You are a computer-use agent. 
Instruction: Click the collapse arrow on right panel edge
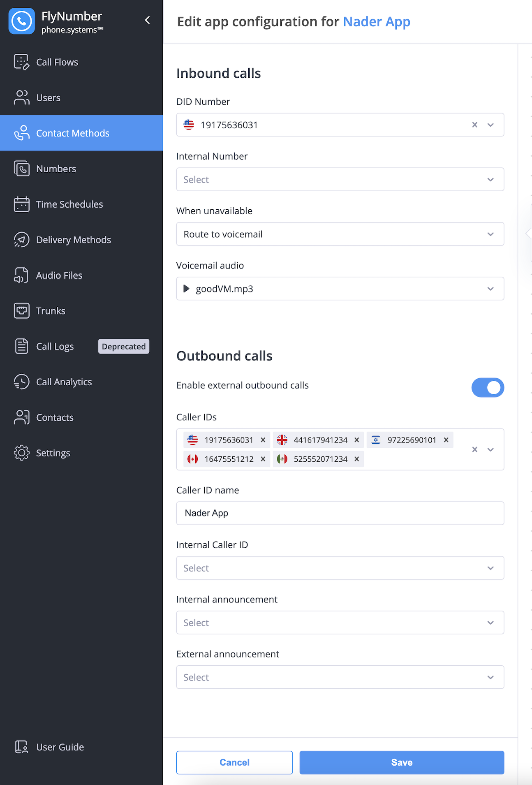coord(528,233)
